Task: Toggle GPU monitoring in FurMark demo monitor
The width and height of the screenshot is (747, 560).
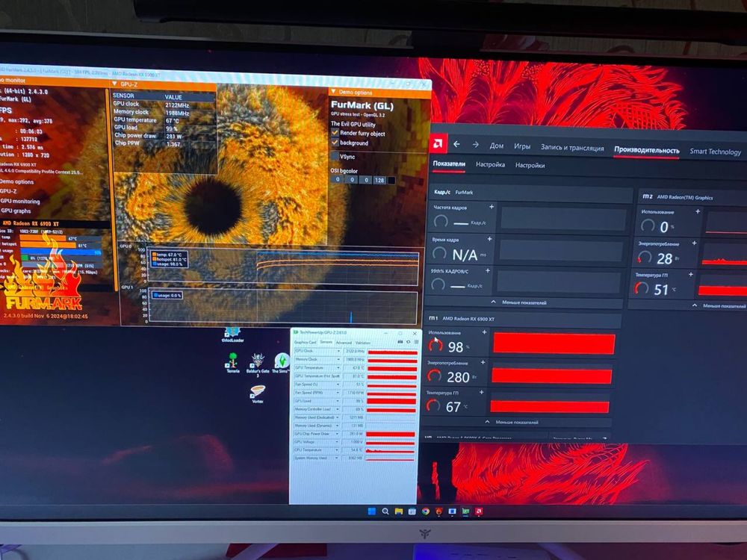Action: 19,201
